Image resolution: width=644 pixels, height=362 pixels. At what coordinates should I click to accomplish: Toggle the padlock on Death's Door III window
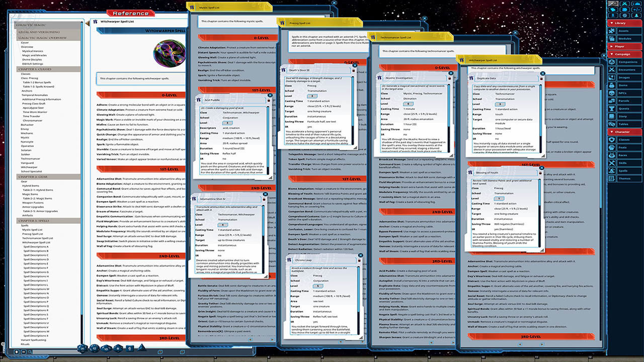point(353,71)
